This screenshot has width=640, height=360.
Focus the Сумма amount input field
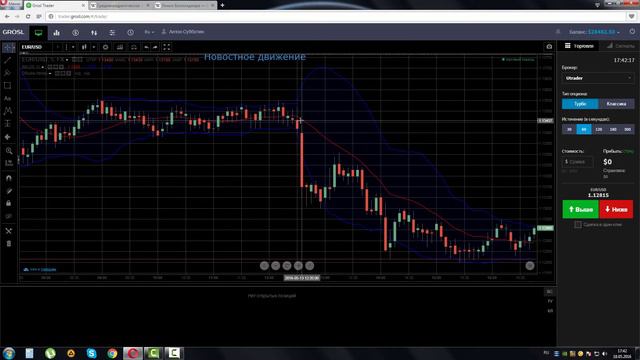[578, 162]
